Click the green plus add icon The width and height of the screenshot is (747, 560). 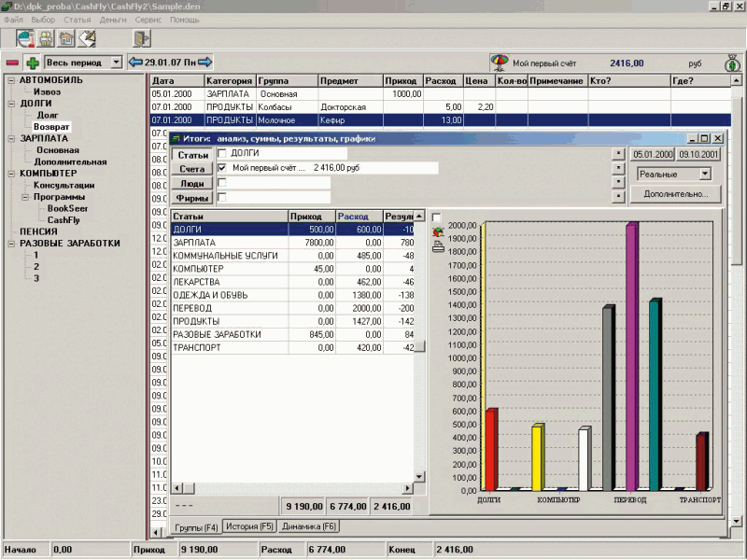[33, 63]
